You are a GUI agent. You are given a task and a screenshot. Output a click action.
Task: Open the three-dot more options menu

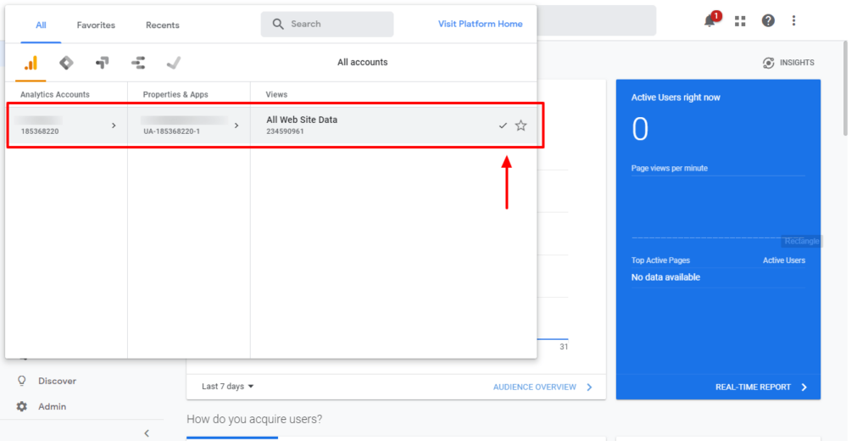click(x=794, y=21)
